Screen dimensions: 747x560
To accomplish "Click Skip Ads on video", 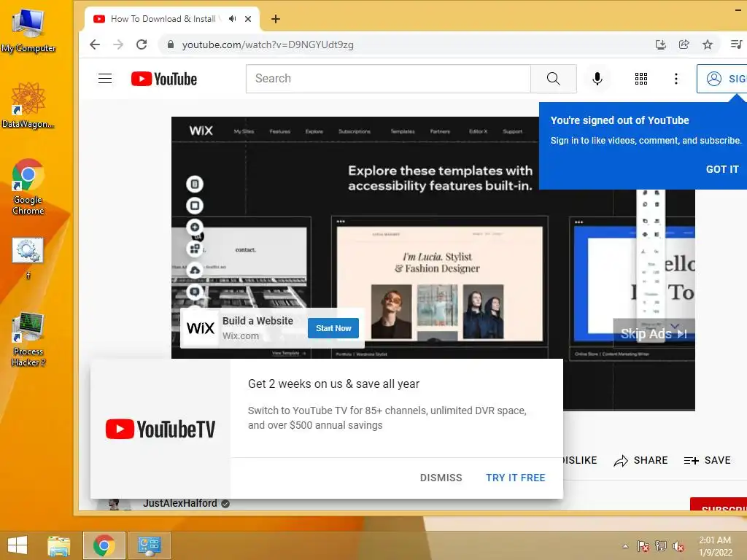I will [x=654, y=334].
